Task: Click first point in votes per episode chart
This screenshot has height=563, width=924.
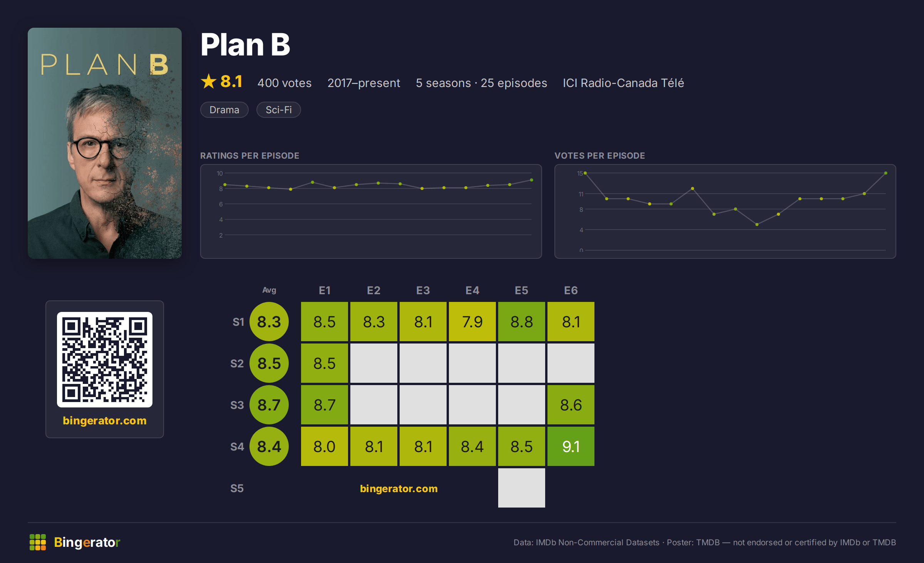Action: pos(585,173)
